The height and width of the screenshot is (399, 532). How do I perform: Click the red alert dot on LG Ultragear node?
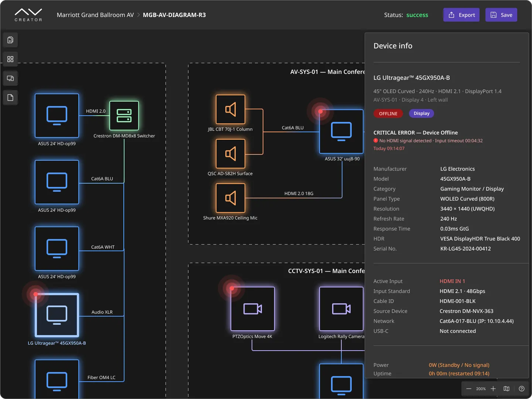[36, 294]
